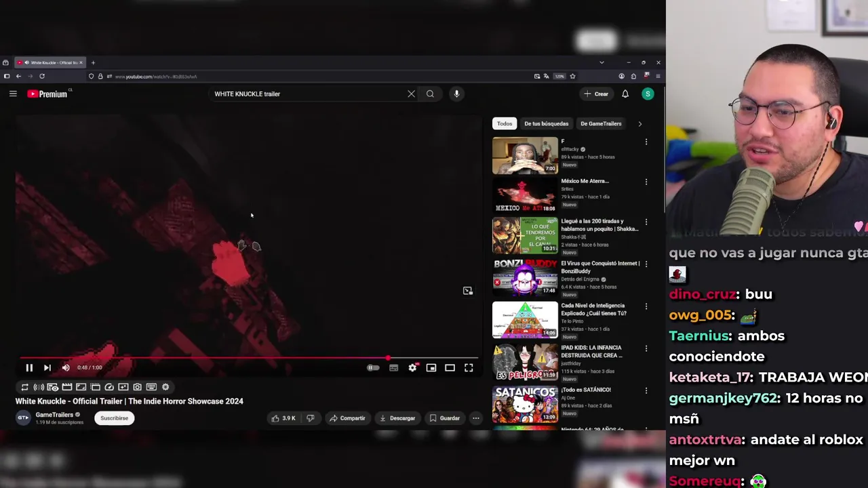Open the pop-up player enhancer icon
Viewport: 868px width, 488px height.
coord(96,387)
